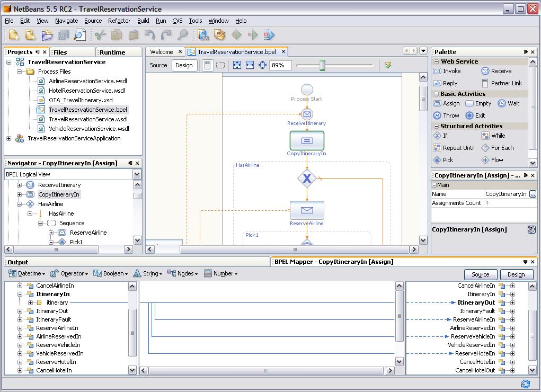Open the BPEL Logical View dropdown
The image size is (541, 392).
(x=137, y=174)
